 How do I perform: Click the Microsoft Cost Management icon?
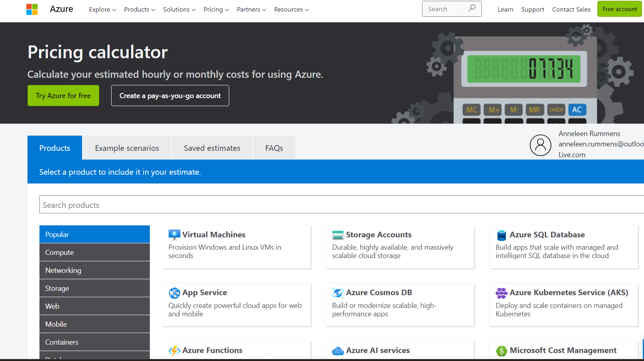click(501, 351)
